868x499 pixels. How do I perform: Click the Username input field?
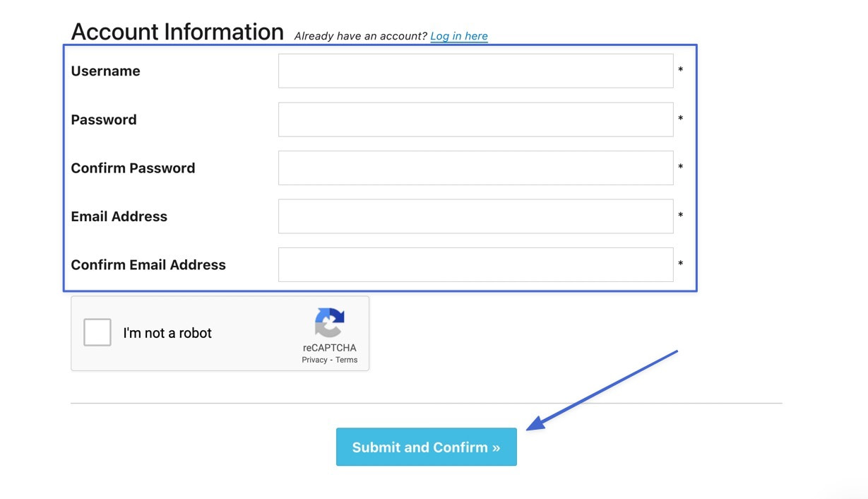click(x=475, y=71)
